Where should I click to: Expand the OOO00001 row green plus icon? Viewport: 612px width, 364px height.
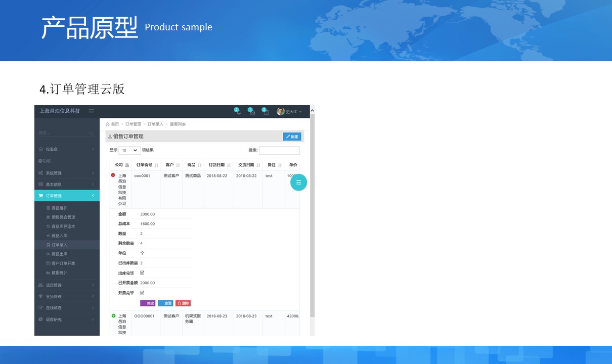[113, 315]
